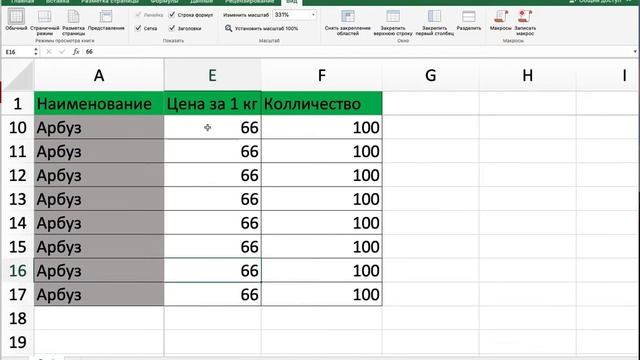Select row 16 header
Viewport: 640px width, 360px height.
[18, 271]
